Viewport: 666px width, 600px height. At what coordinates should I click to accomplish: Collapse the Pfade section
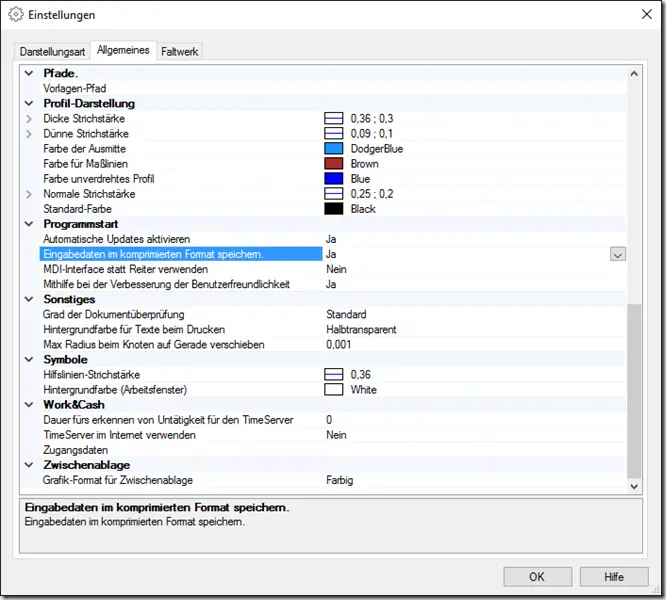(x=29, y=73)
